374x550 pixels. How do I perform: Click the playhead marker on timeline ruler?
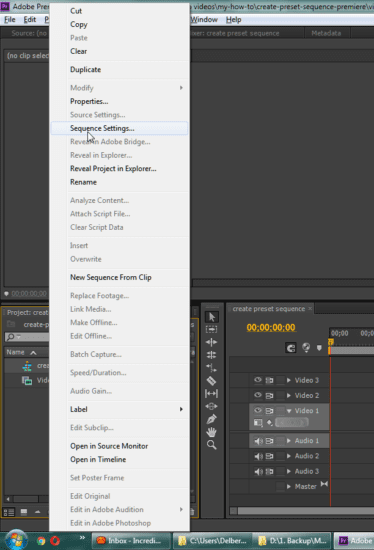click(x=330, y=342)
